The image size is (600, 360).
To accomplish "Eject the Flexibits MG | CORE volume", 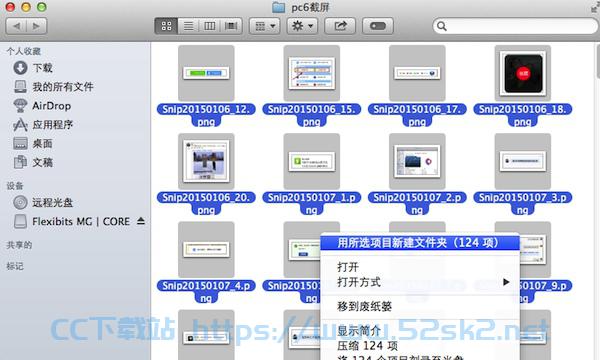I will tap(141, 221).
